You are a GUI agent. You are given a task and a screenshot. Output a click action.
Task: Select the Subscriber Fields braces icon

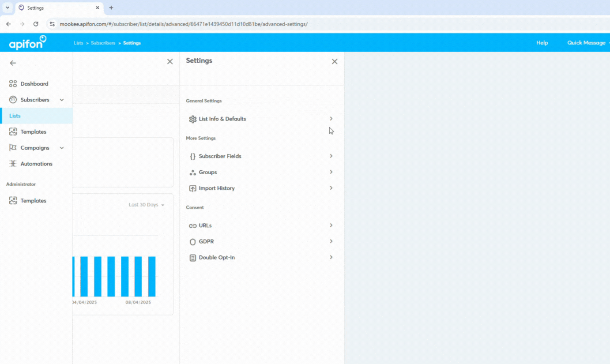tap(192, 156)
